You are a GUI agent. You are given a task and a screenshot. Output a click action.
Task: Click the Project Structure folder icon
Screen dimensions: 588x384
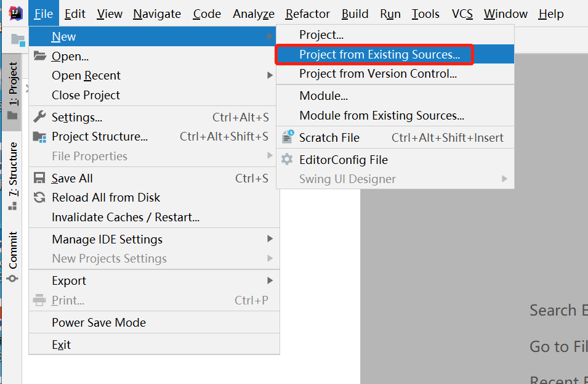pyautogui.click(x=40, y=136)
